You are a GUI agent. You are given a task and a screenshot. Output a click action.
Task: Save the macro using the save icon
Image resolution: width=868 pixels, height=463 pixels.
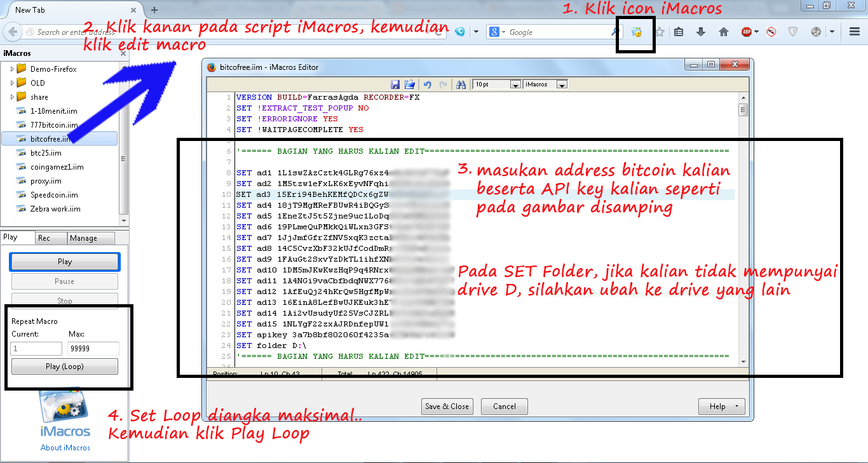396,84
